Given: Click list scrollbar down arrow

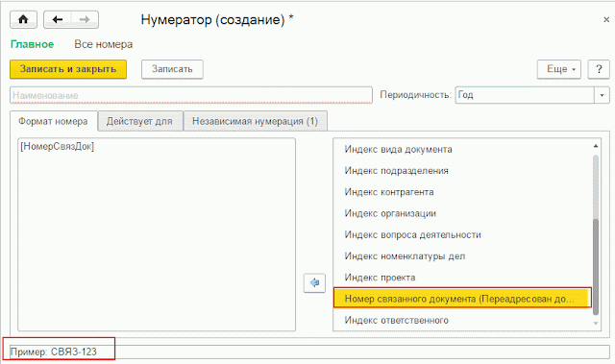Looking at the screenshot, I should point(596,324).
